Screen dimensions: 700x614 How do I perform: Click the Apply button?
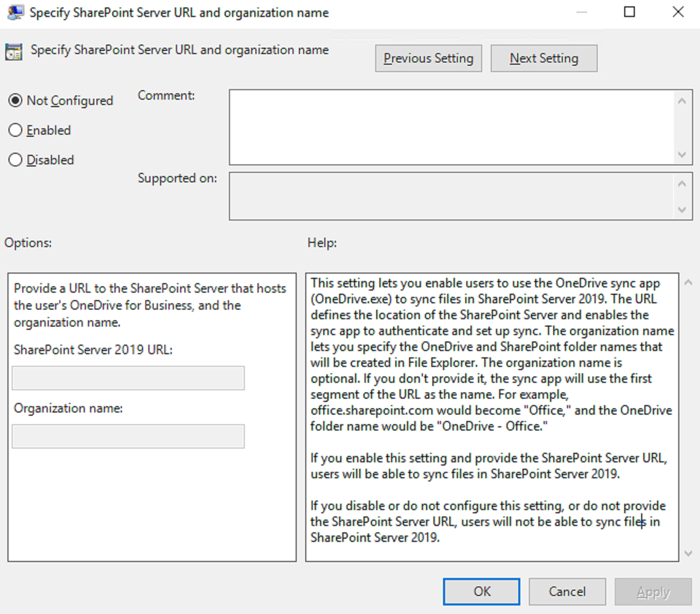(653, 591)
